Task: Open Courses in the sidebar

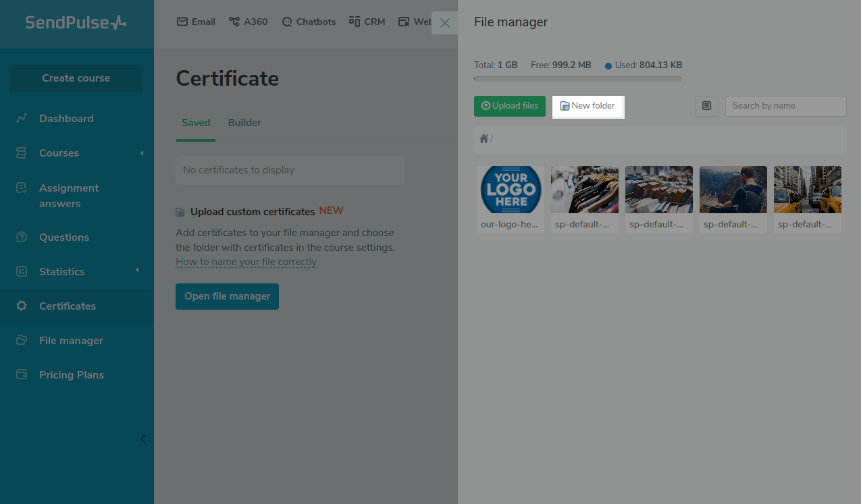Action: coord(59,152)
